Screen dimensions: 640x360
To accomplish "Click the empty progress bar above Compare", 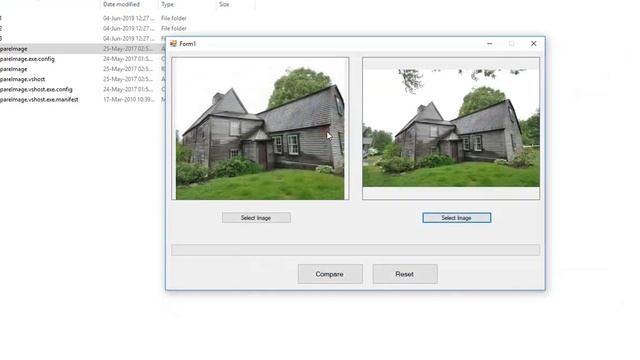I will point(356,250).
